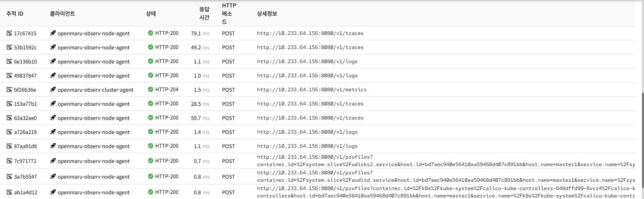The width and height of the screenshot is (644, 199).
Task: Click the trace icon beside ID 17c67415
Action: (9, 33)
